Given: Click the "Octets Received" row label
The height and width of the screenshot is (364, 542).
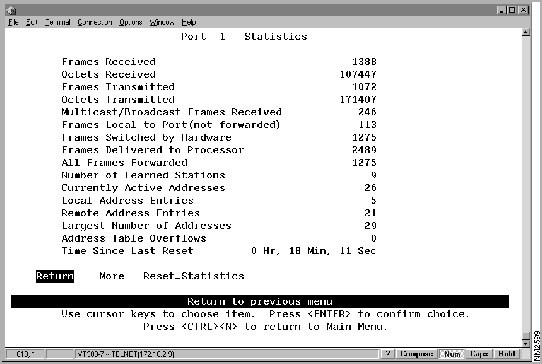Looking at the screenshot, I should (109, 74).
